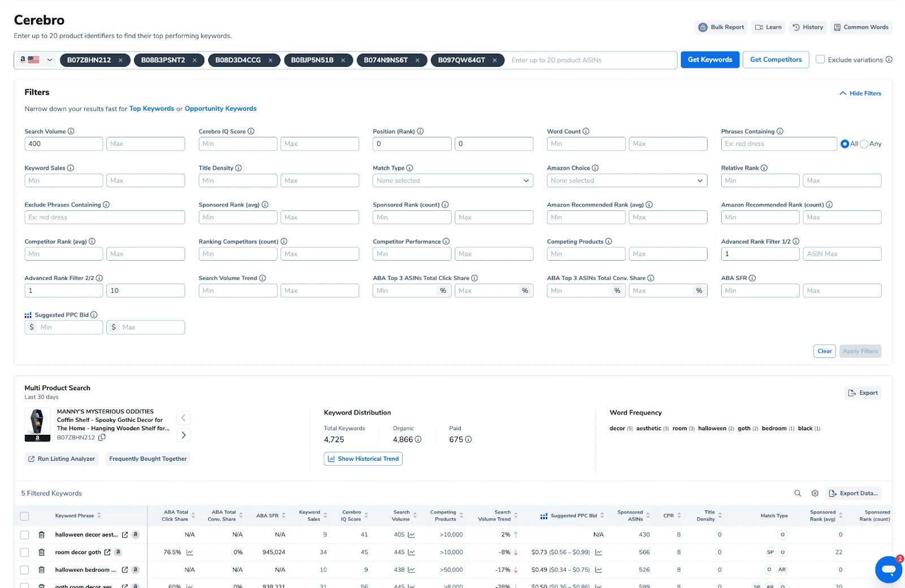905x588 pixels.
Task: Open the Amazon Choice dropdown
Action: 627,180
